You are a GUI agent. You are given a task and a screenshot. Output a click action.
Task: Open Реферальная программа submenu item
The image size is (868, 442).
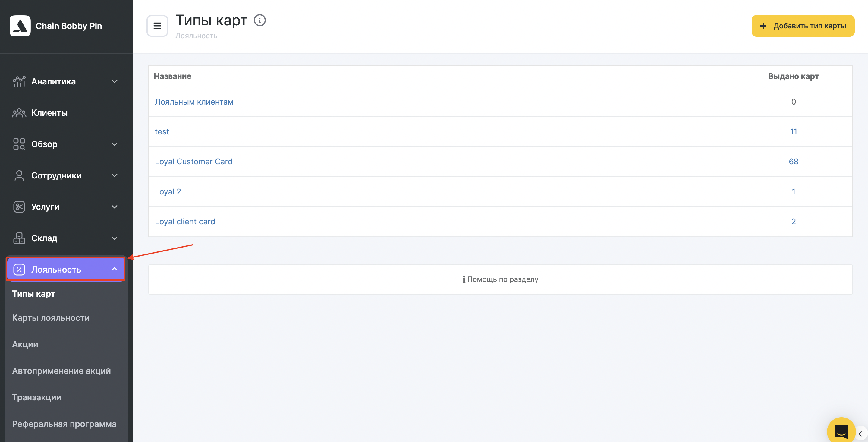tap(64, 424)
